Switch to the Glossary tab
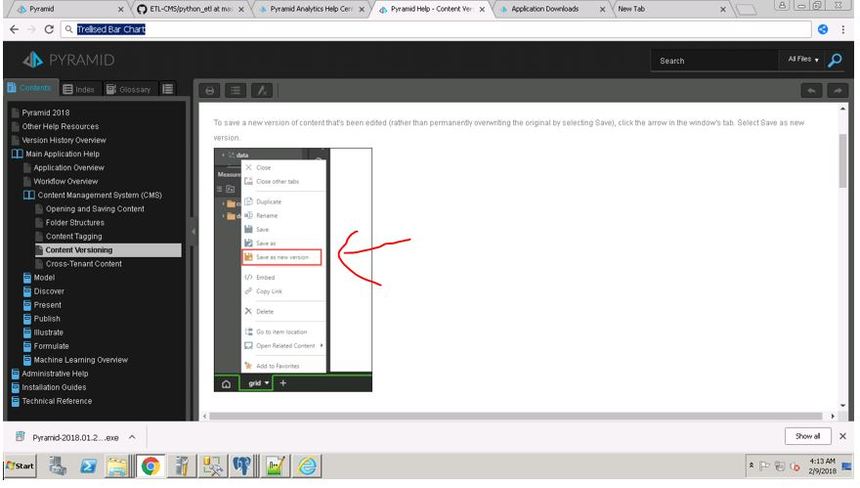 click(129, 89)
